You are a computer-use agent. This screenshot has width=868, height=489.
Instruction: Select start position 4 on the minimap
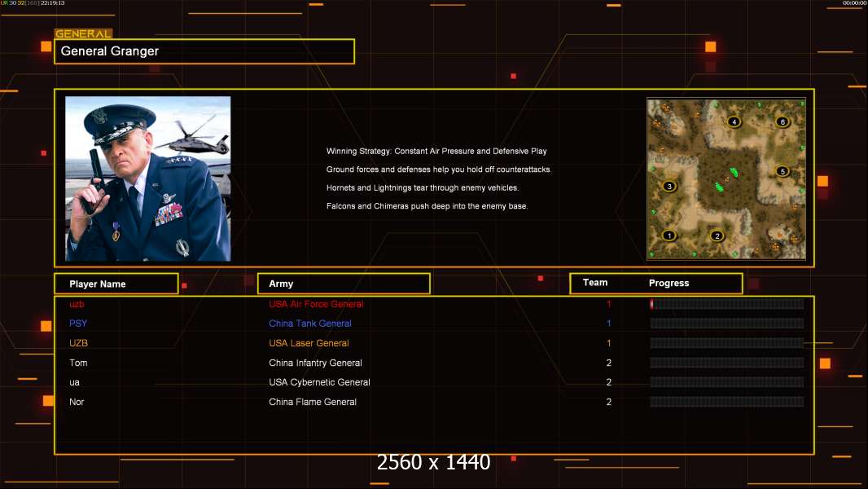(x=734, y=122)
